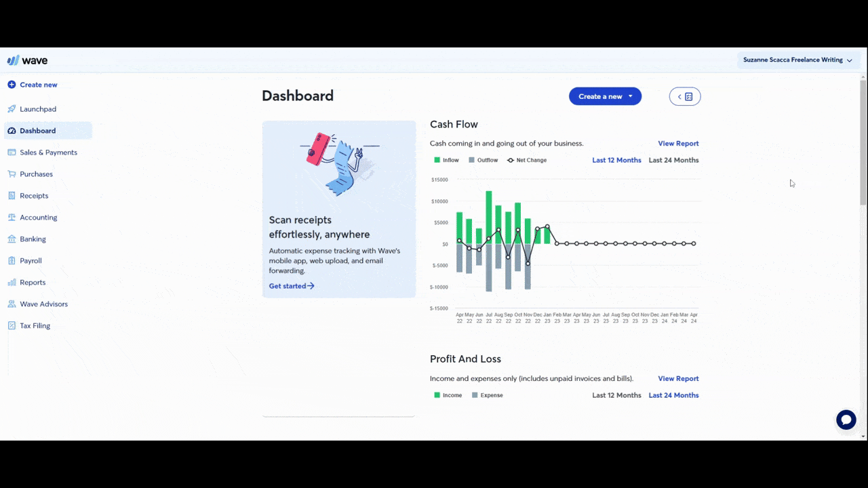The width and height of the screenshot is (868, 488).
Task: Click Get started on receipts card
Action: click(292, 286)
